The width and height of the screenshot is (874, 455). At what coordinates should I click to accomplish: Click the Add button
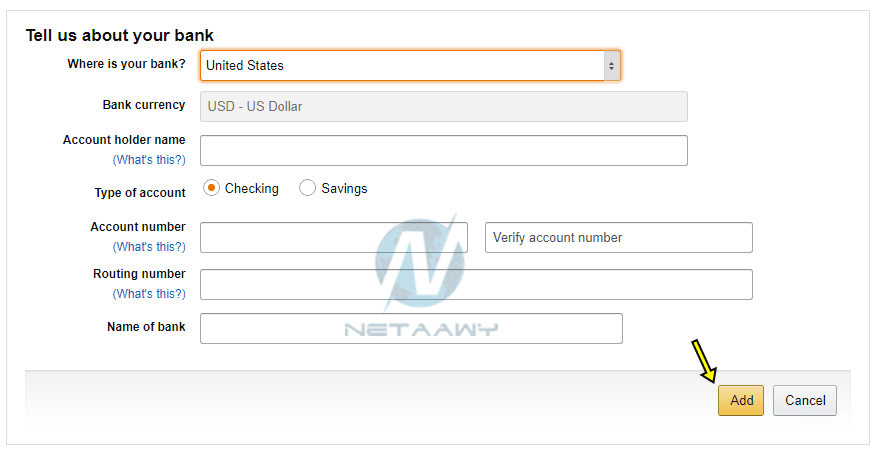tap(741, 400)
